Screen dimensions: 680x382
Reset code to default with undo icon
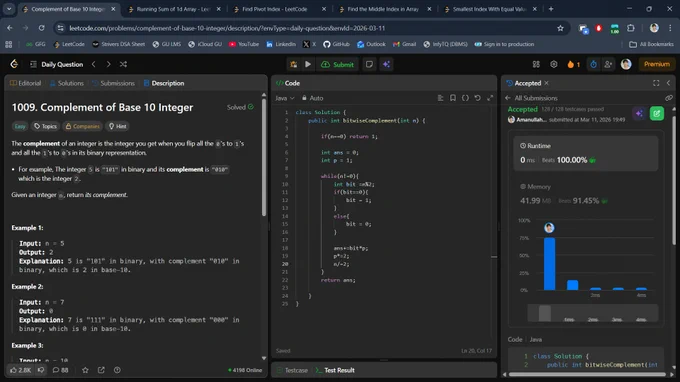click(477, 98)
